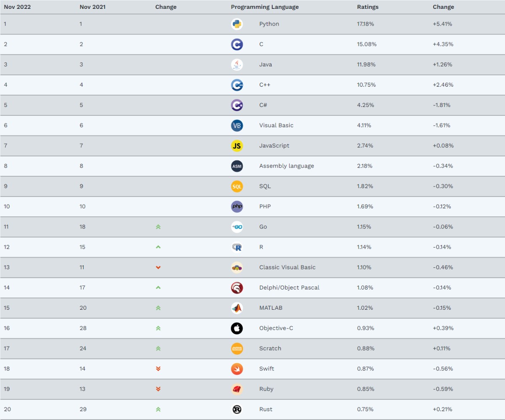Click Classic Visual Basic red down-arrow
Image resolution: width=505 pixels, height=420 pixels.
pyautogui.click(x=158, y=267)
